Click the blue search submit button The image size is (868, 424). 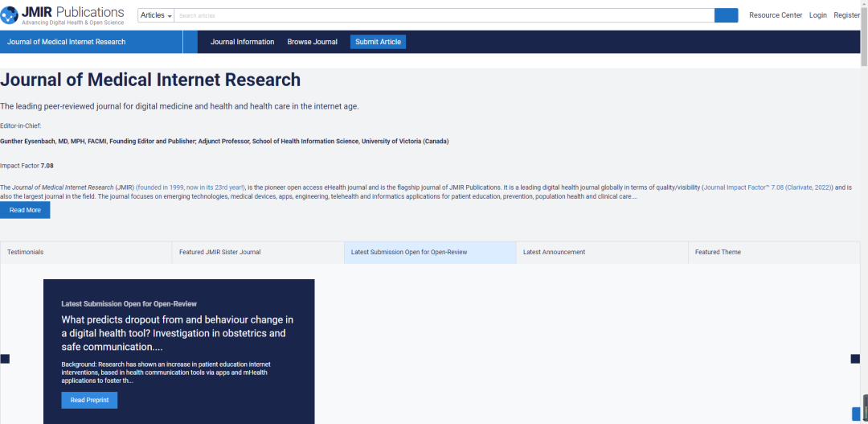(727, 15)
